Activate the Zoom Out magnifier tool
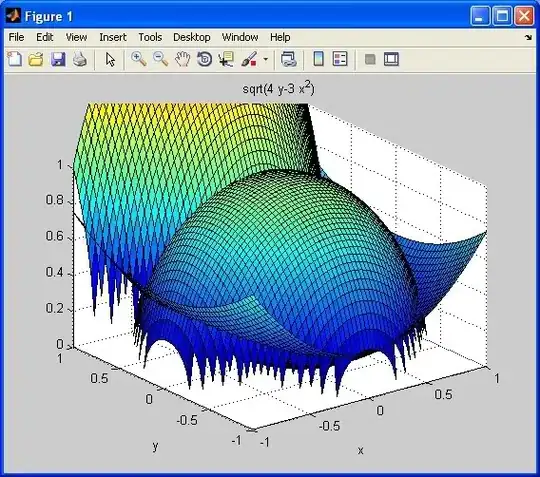540x477 pixels. pos(160,59)
